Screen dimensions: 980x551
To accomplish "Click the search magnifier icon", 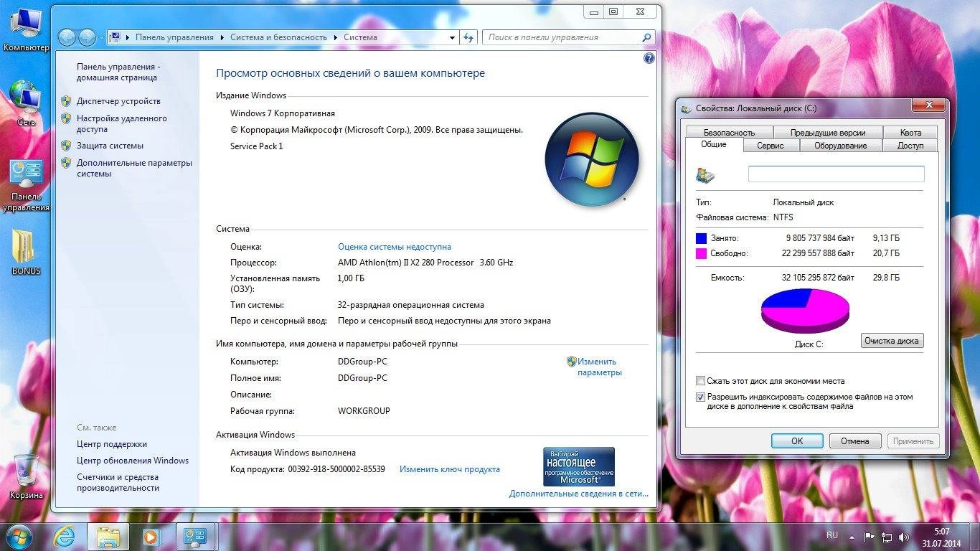I will [x=646, y=37].
